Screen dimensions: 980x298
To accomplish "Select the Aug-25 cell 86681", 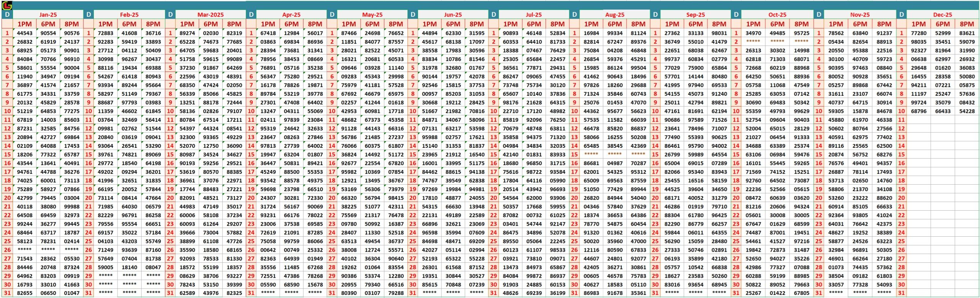I will coord(591,163).
